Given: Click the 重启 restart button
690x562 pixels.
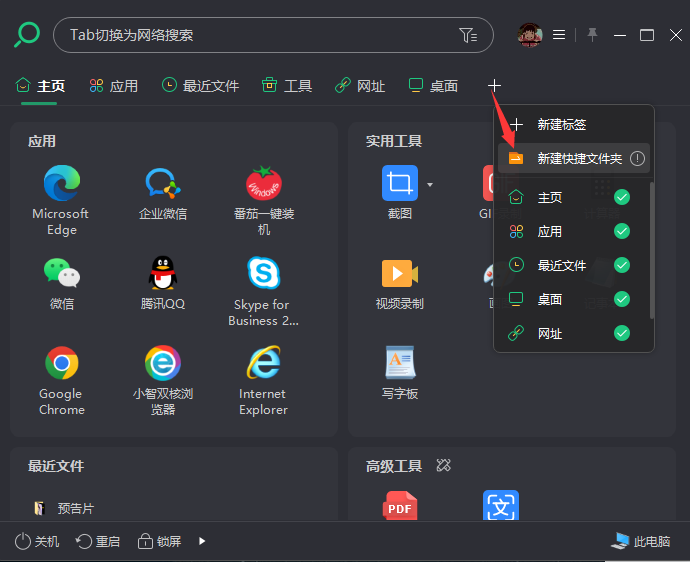Looking at the screenshot, I should [x=98, y=541].
